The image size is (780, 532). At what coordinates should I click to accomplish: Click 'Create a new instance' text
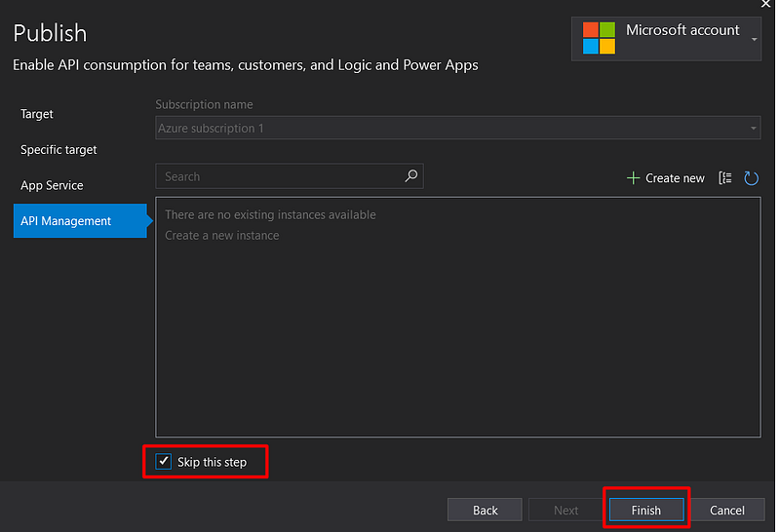[x=222, y=235]
